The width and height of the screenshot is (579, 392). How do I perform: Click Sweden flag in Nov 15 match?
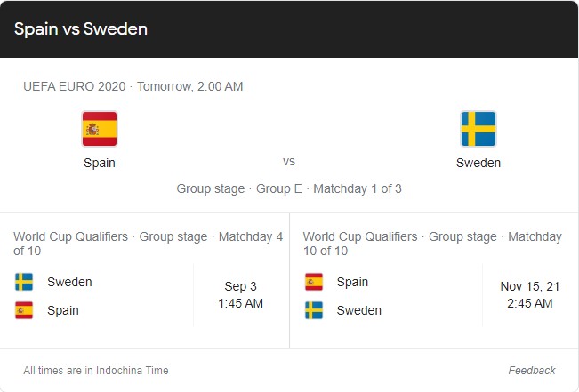[314, 310]
